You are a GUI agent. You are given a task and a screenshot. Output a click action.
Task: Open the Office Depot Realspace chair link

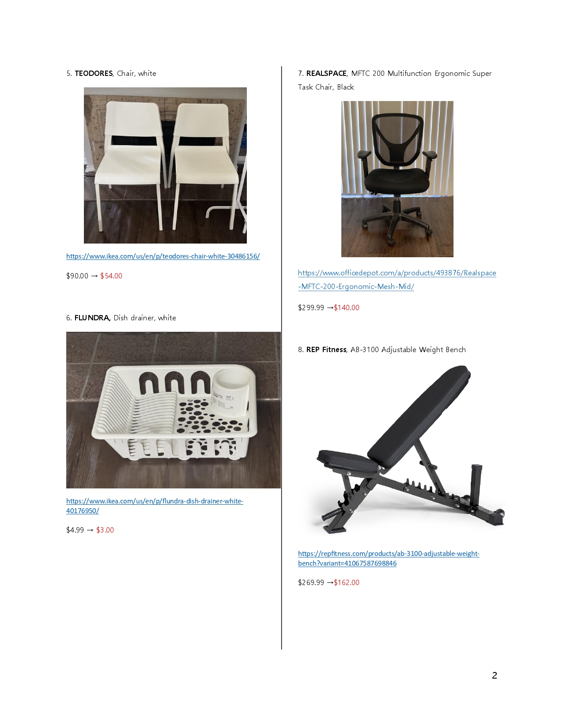click(397, 280)
